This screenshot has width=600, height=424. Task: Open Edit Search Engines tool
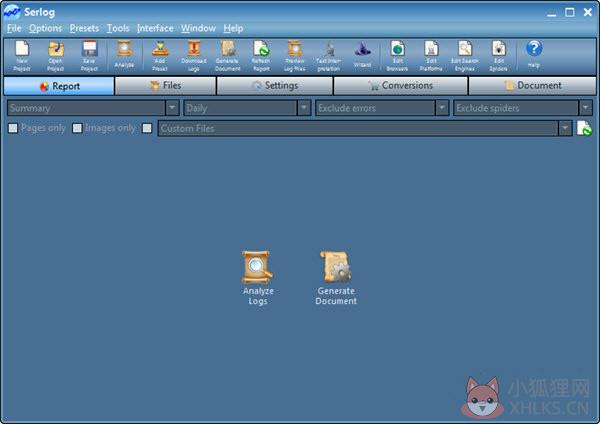click(465, 56)
